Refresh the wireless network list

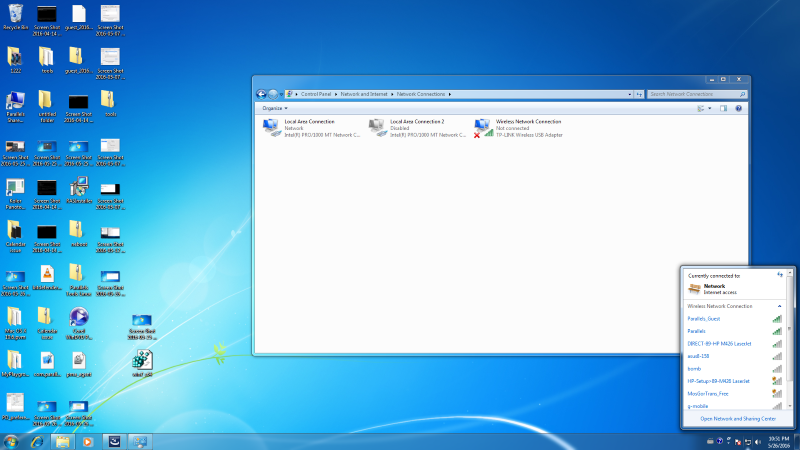click(x=780, y=274)
